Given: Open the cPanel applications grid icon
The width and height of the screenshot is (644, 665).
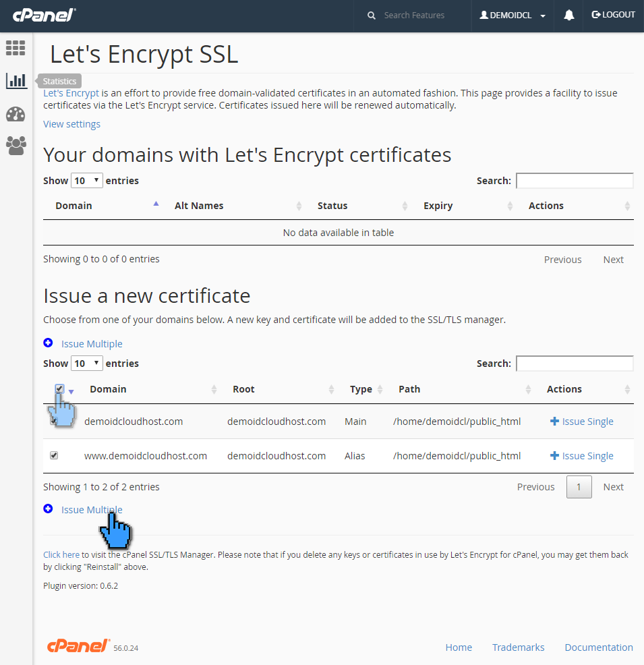Looking at the screenshot, I should (15, 48).
